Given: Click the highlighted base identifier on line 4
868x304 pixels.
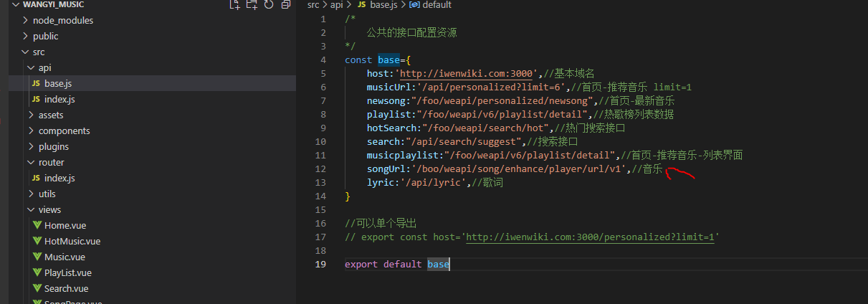Looking at the screenshot, I should click(388, 60).
